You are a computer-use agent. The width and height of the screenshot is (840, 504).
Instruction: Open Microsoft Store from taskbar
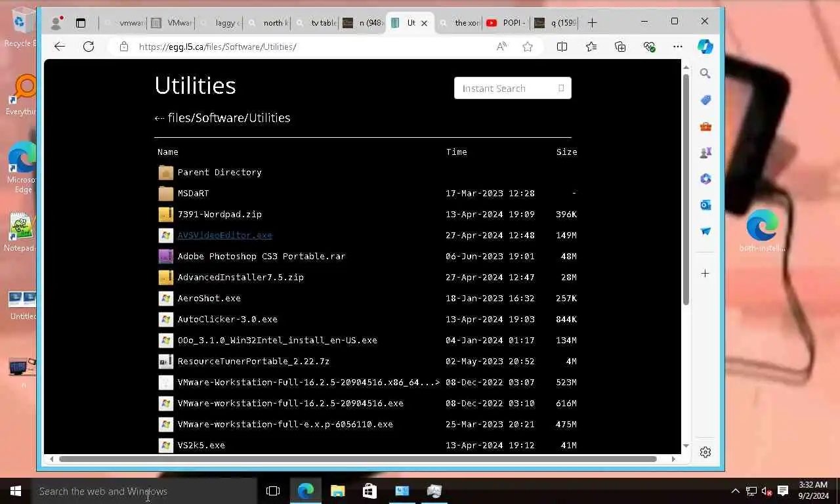point(369,491)
